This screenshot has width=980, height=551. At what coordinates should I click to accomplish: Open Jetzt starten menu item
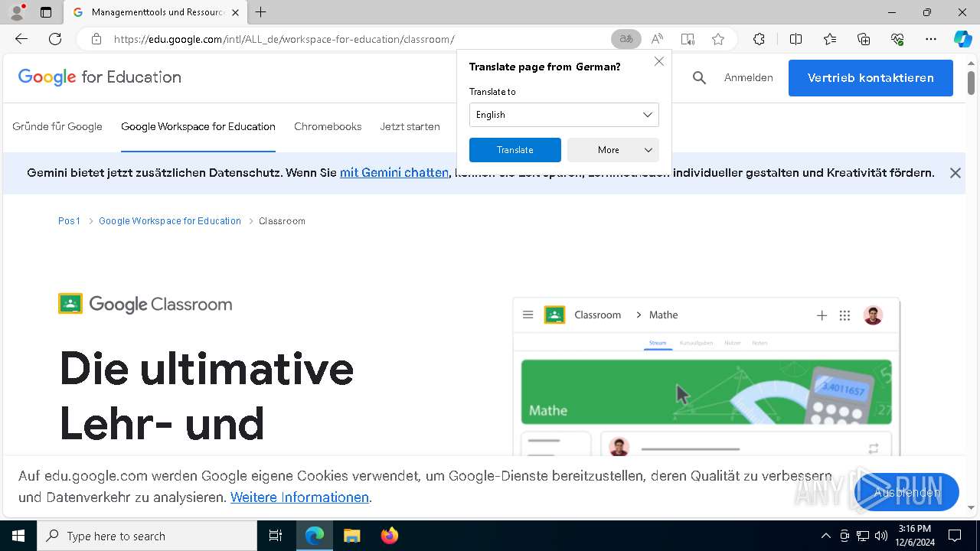[x=410, y=126]
